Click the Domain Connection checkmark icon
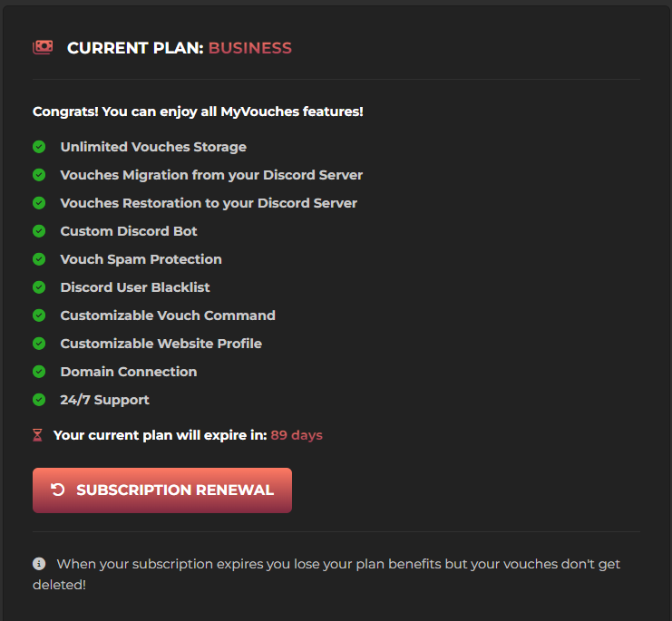Screen dimensions: 672x621 (x=39, y=372)
